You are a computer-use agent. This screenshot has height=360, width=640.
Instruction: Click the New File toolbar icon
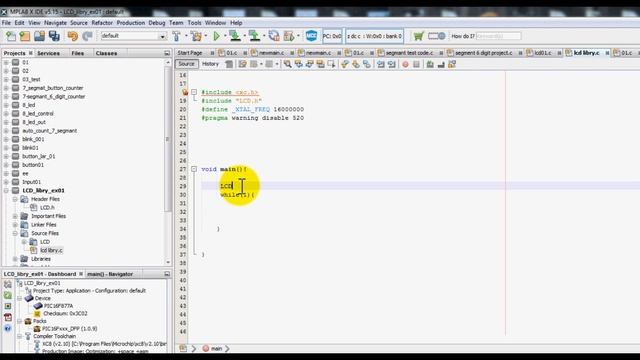point(11,36)
